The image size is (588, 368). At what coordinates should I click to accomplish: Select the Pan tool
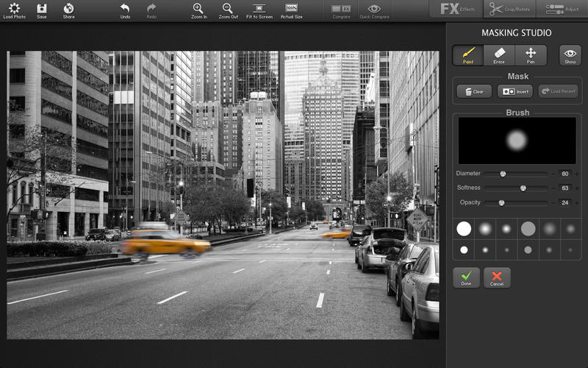click(531, 55)
